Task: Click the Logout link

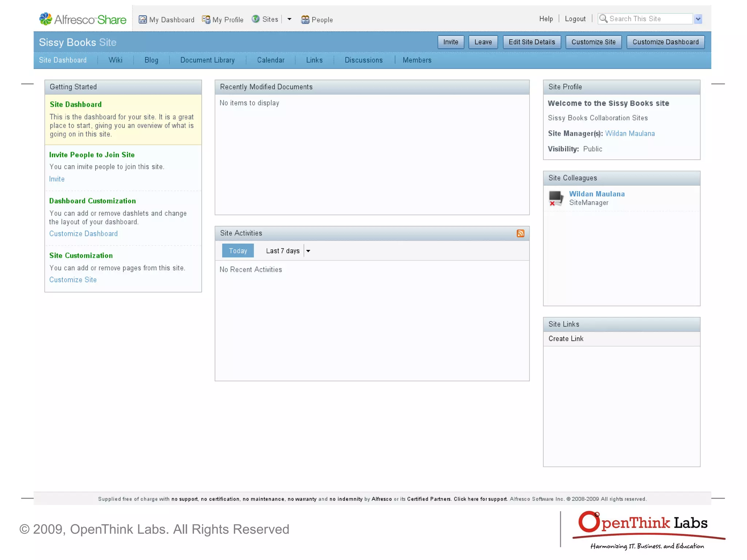Action: pyautogui.click(x=575, y=19)
